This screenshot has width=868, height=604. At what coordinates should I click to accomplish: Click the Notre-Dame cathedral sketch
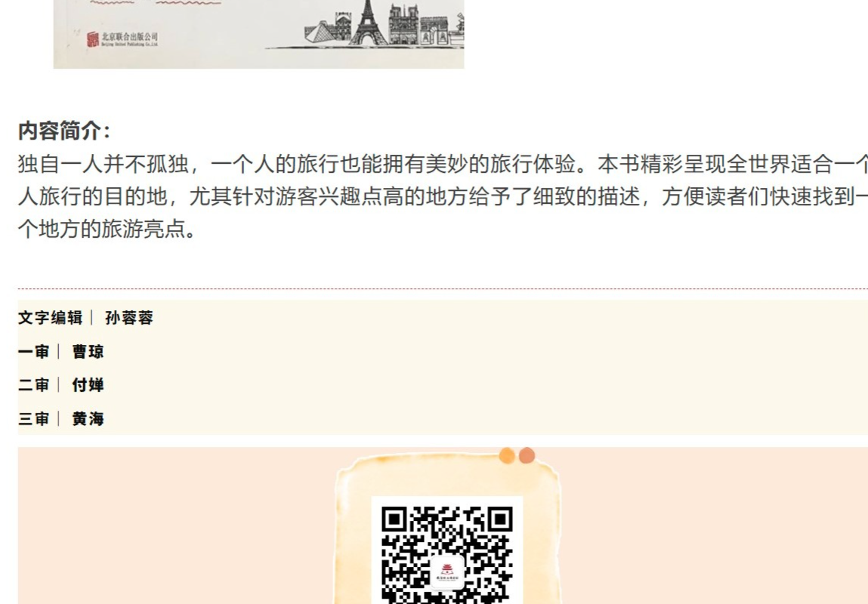[x=403, y=24]
